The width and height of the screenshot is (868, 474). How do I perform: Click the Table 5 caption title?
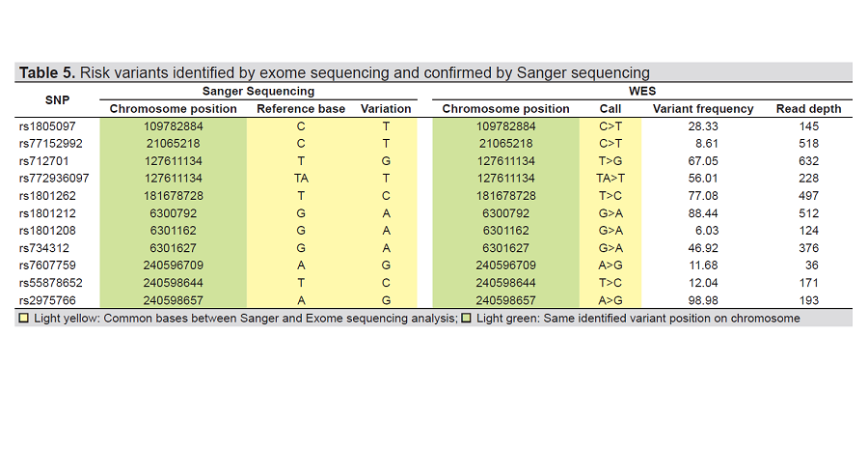click(x=335, y=72)
